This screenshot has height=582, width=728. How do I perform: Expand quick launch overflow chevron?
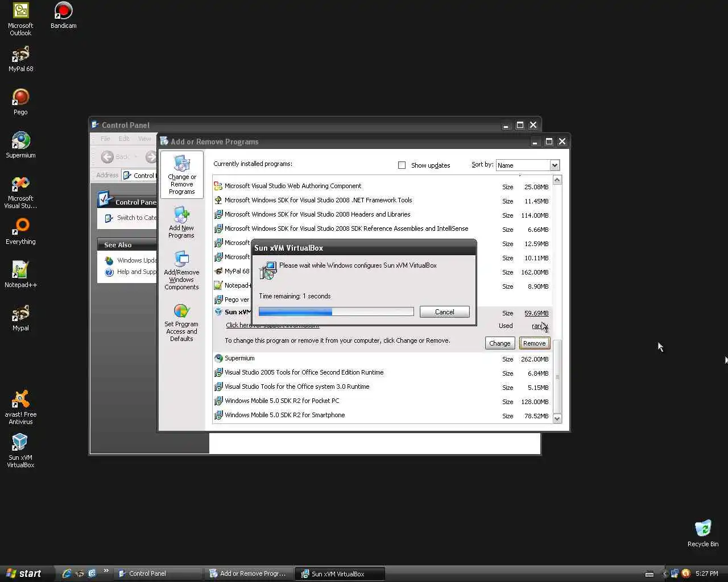[x=106, y=571]
